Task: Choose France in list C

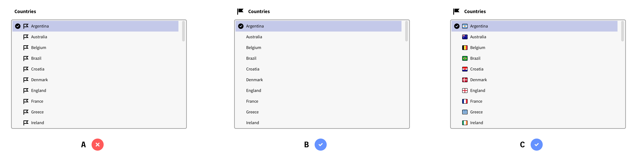Action: click(x=476, y=101)
